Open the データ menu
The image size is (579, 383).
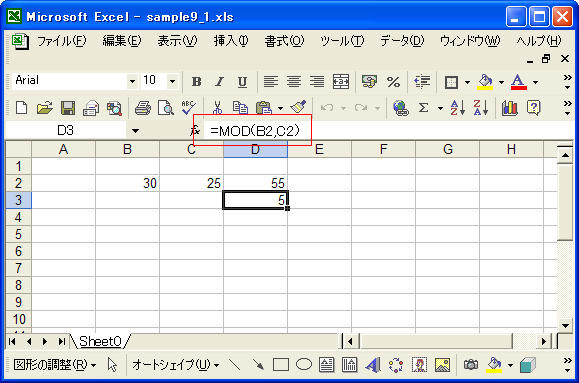[x=402, y=41]
